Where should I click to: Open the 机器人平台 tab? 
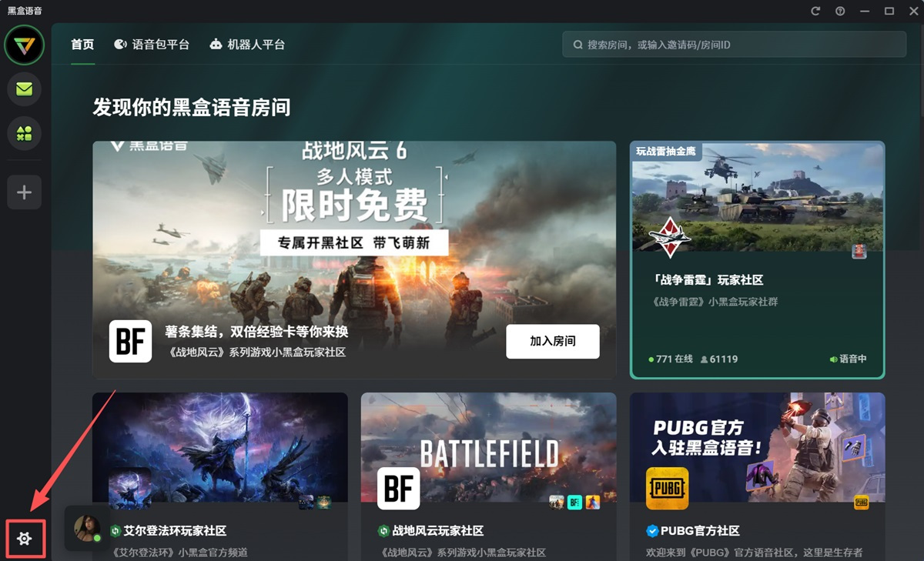coord(248,44)
